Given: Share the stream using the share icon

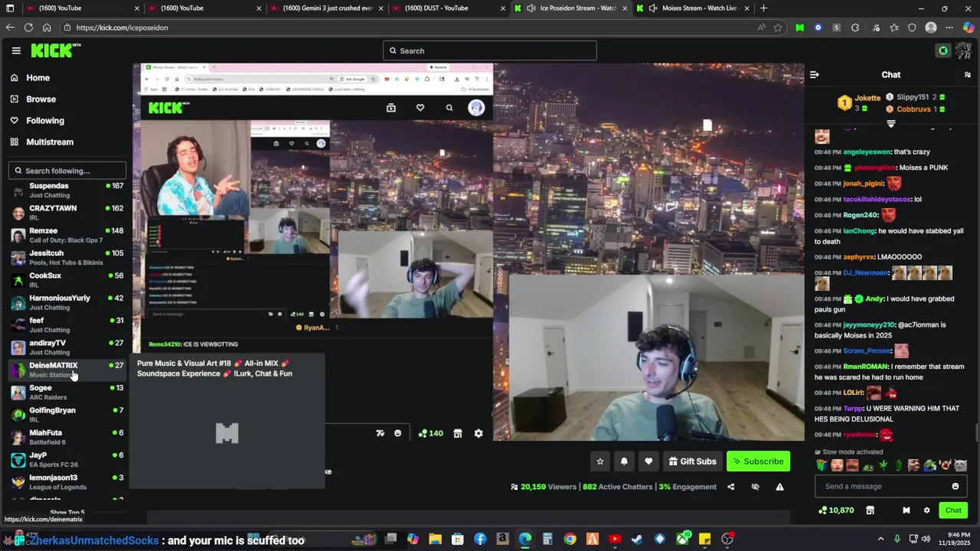Looking at the screenshot, I should (730, 487).
